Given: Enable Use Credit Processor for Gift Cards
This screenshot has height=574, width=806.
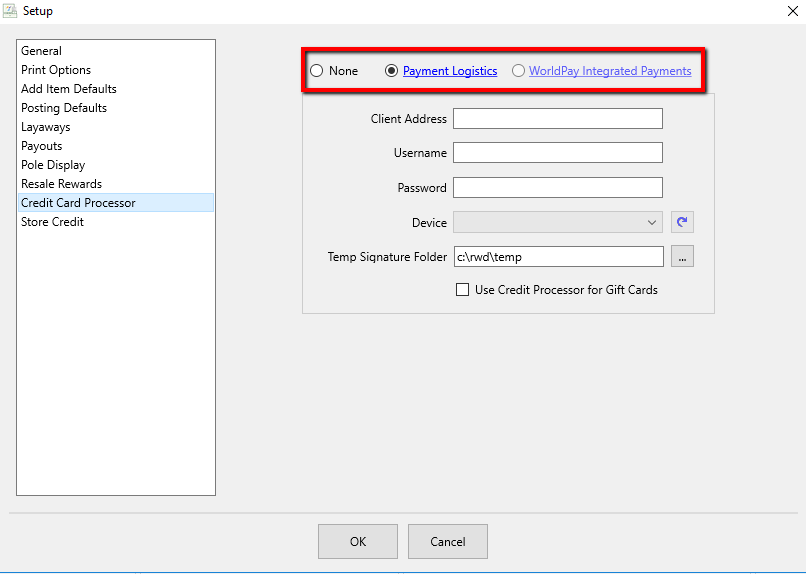Looking at the screenshot, I should 463,290.
